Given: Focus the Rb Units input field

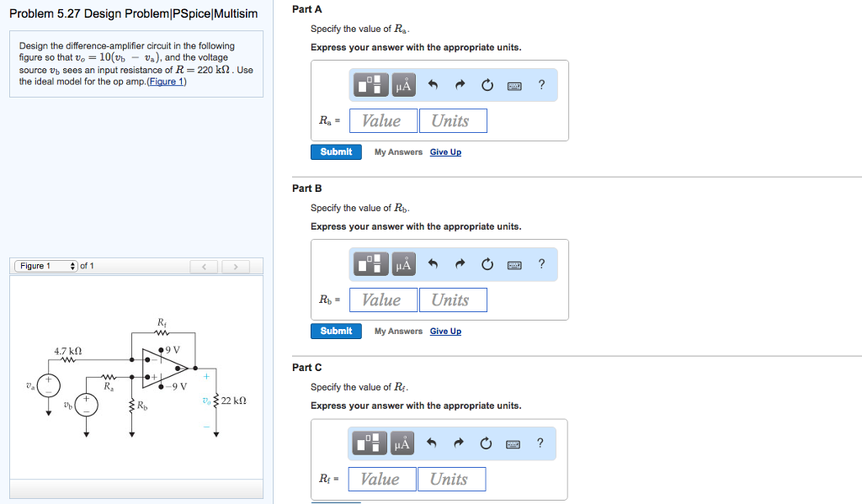Looking at the screenshot, I should coord(453,300).
